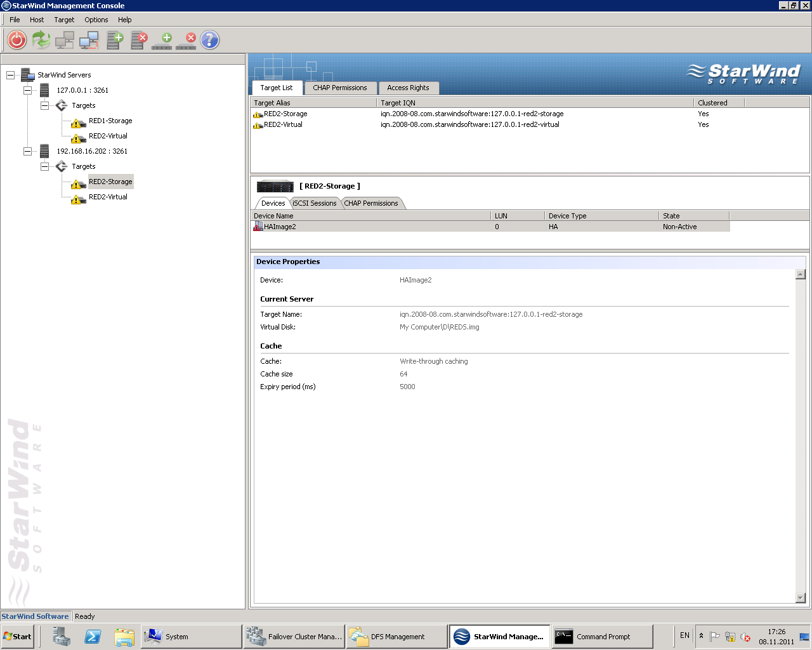Screen dimensions: 812x650
Task: Click the RED1-Storage warning icon in tree
Action: tap(79, 123)
